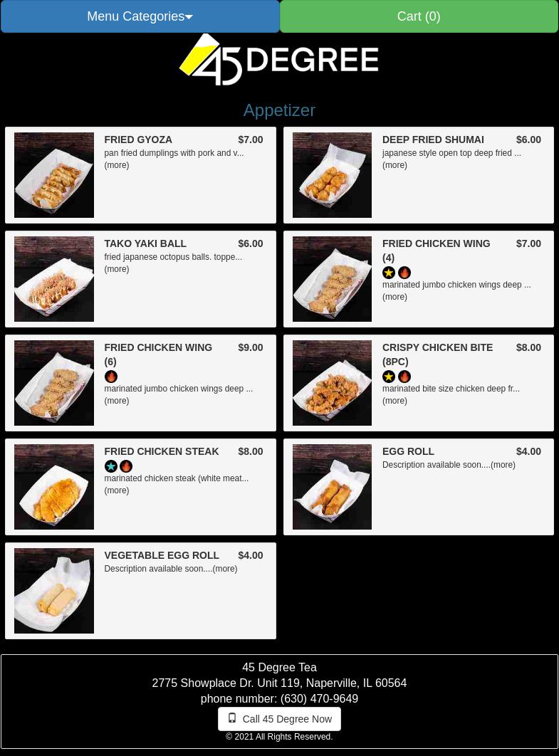The width and height of the screenshot is (559, 756).
Task: Click the yellow star icon on Fried Chicken Wing (4)
Action: tap(388, 273)
